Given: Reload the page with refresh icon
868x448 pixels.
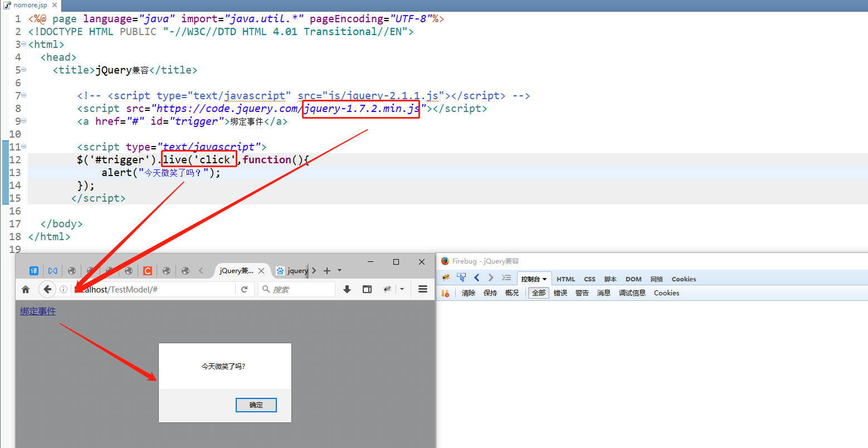Looking at the screenshot, I should click(x=244, y=289).
